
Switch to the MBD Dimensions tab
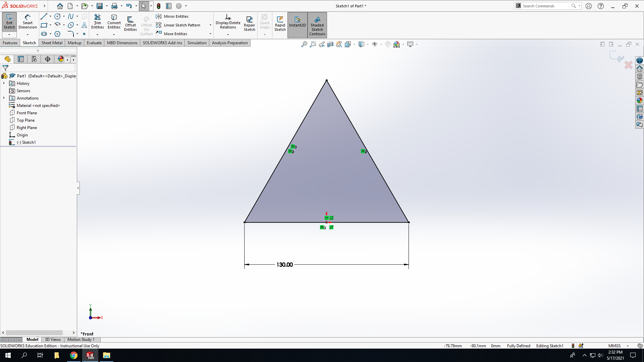(122, 43)
